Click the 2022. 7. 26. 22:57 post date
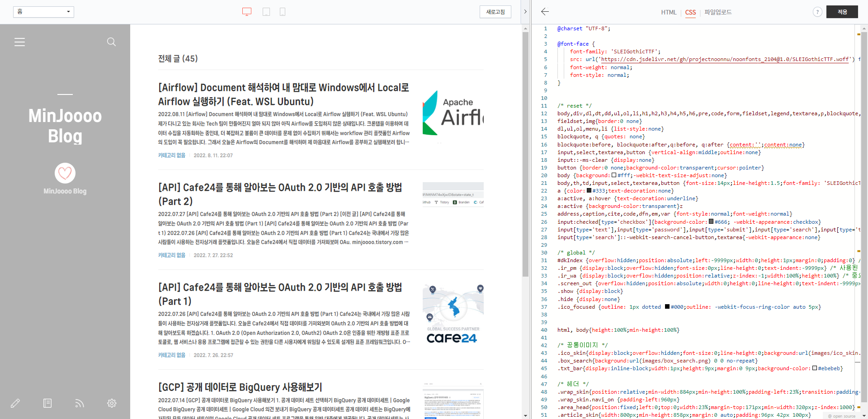 tap(213, 355)
